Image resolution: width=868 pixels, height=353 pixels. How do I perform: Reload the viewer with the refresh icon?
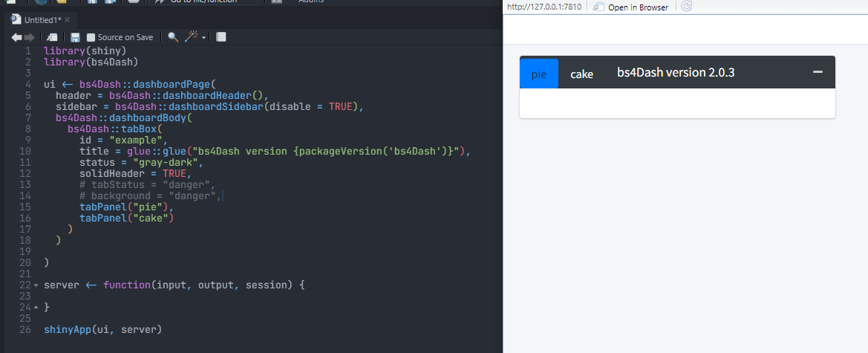[686, 7]
